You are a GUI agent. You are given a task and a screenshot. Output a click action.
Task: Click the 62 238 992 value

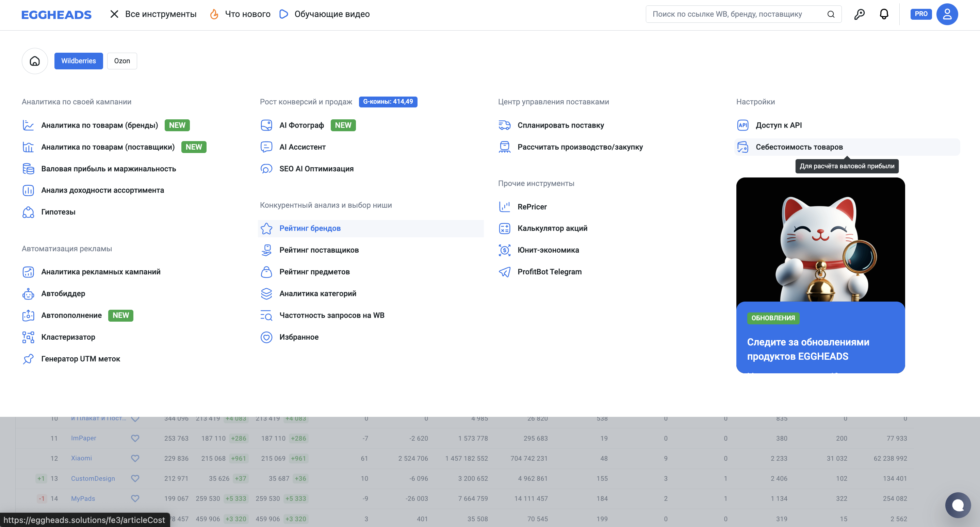pos(890,459)
